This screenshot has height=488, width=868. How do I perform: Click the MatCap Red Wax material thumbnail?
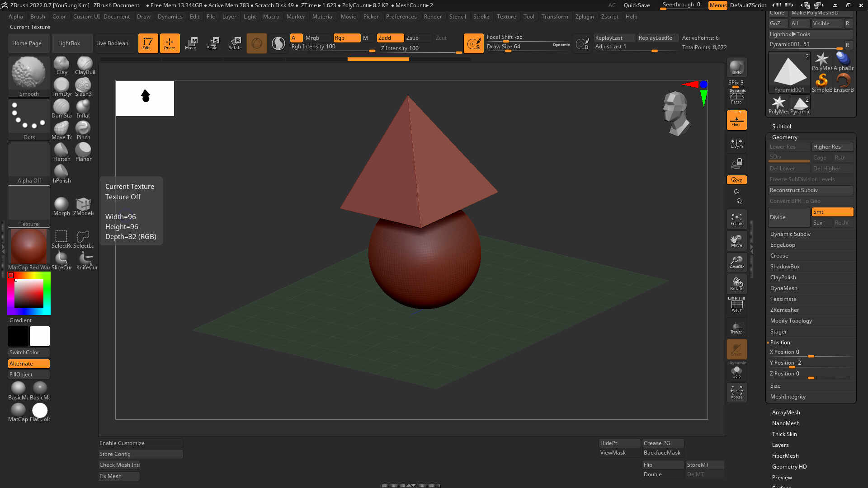pyautogui.click(x=28, y=247)
